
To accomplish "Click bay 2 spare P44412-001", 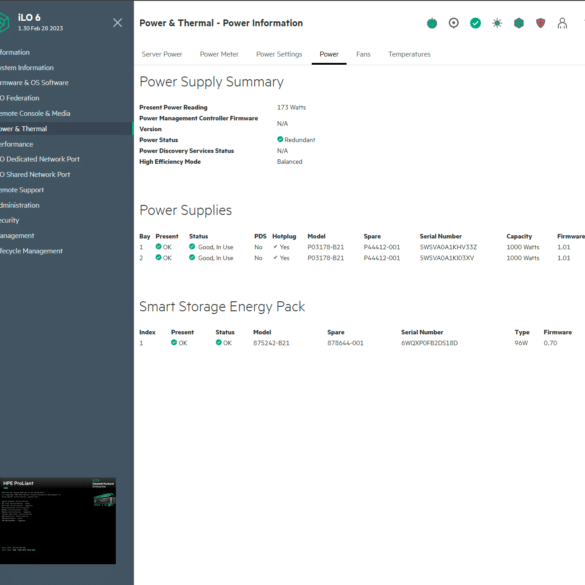I will click(x=382, y=258).
